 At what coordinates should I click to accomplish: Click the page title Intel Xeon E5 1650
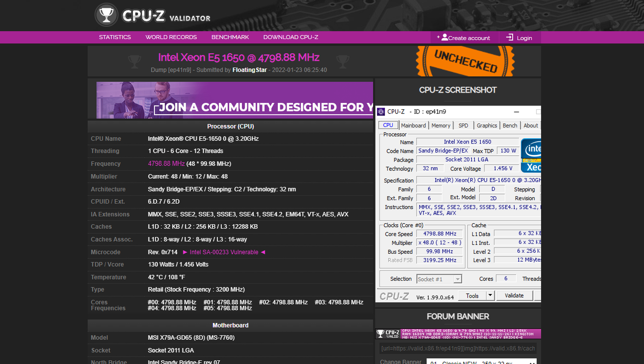pos(239,57)
